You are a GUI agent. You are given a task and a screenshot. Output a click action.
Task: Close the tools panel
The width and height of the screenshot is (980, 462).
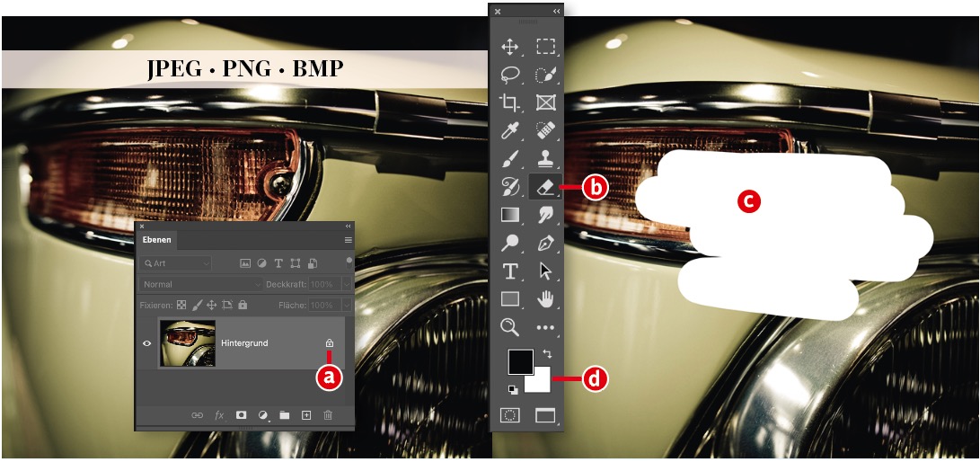click(x=498, y=12)
